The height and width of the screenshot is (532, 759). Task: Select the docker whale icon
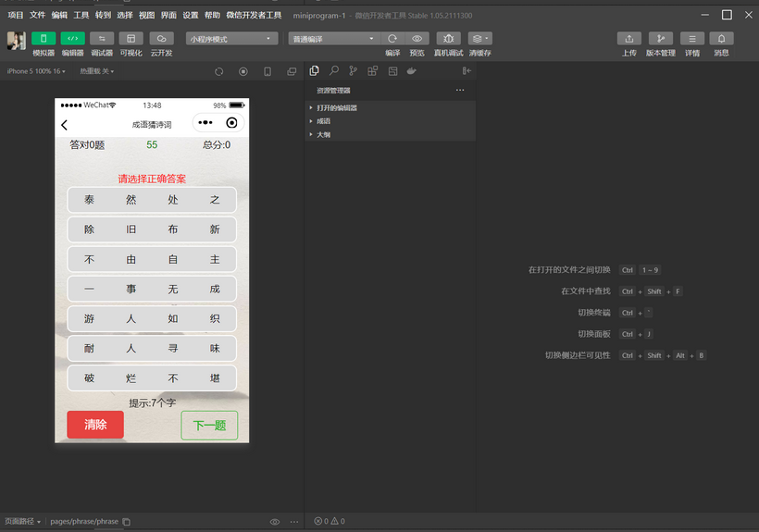(412, 71)
